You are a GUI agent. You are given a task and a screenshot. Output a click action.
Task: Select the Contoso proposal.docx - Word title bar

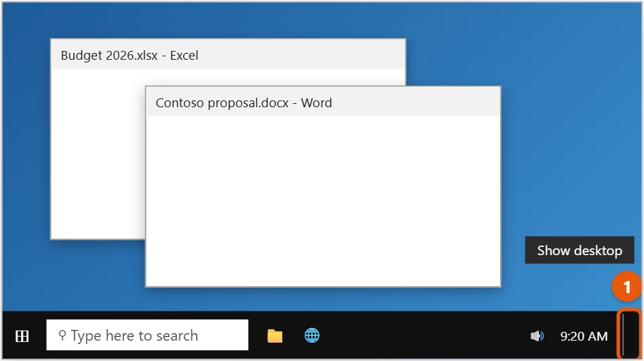click(323, 102)
